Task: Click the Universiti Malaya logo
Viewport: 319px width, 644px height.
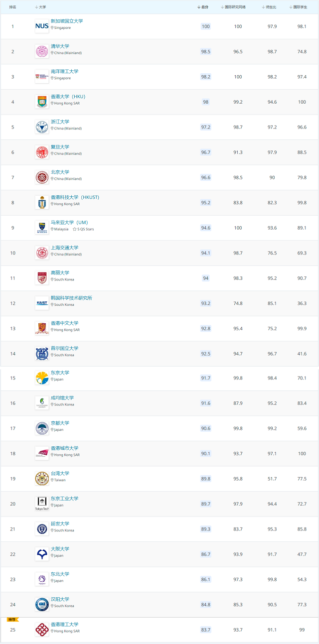Action: pos(42,228)
